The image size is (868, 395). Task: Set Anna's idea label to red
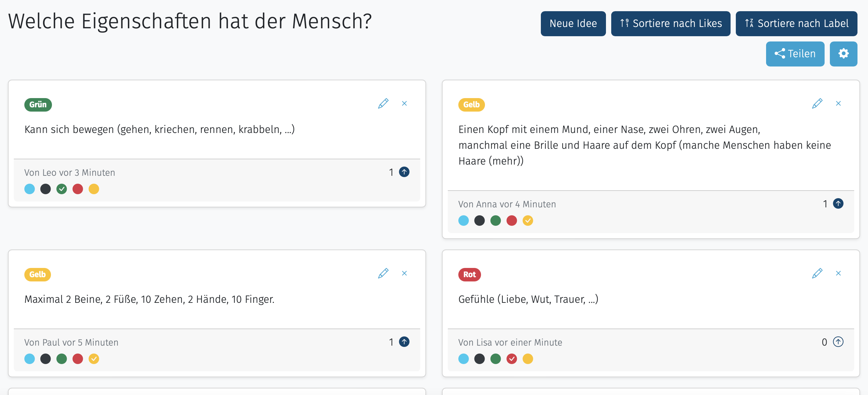click(512, 221)
